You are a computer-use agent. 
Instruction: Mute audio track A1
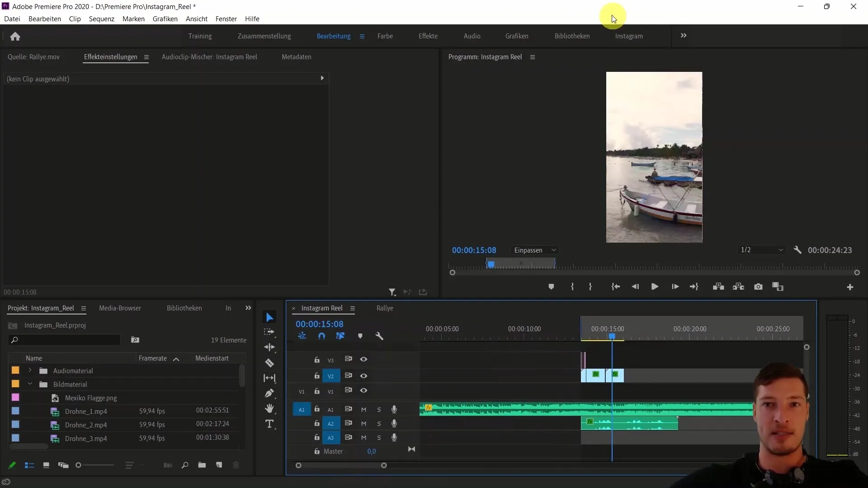[x=363, y=409]
